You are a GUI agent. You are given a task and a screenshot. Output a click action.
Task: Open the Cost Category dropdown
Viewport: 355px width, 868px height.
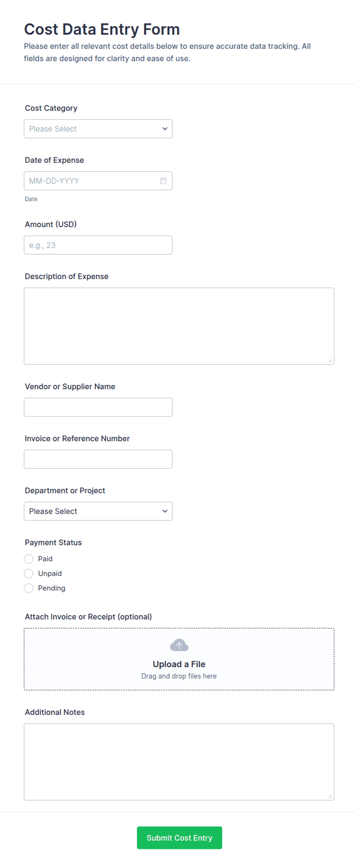tap(98, 129)
